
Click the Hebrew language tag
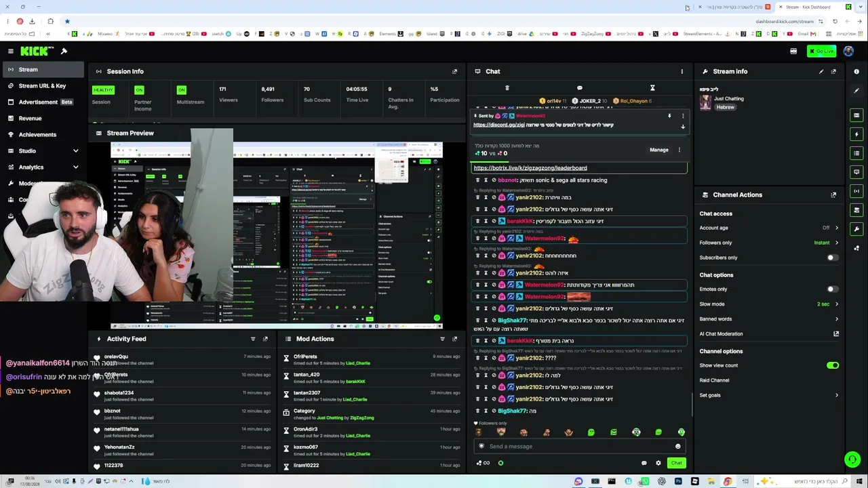725,107
